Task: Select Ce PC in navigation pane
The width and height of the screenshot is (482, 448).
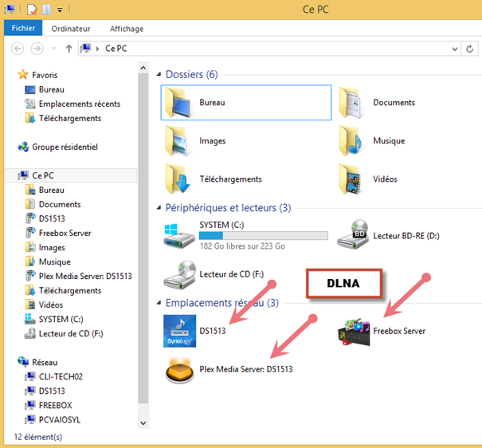Action: (x=72, y=175)
